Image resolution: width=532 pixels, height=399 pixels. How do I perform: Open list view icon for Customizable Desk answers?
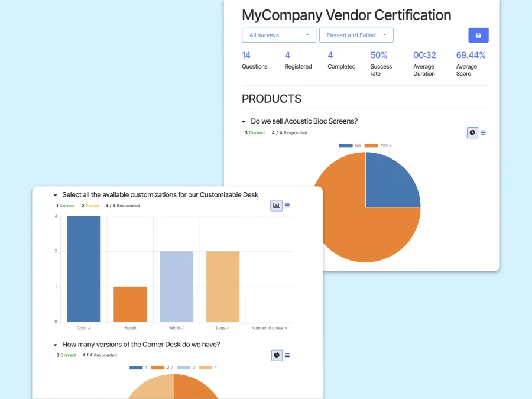[287, 205]
